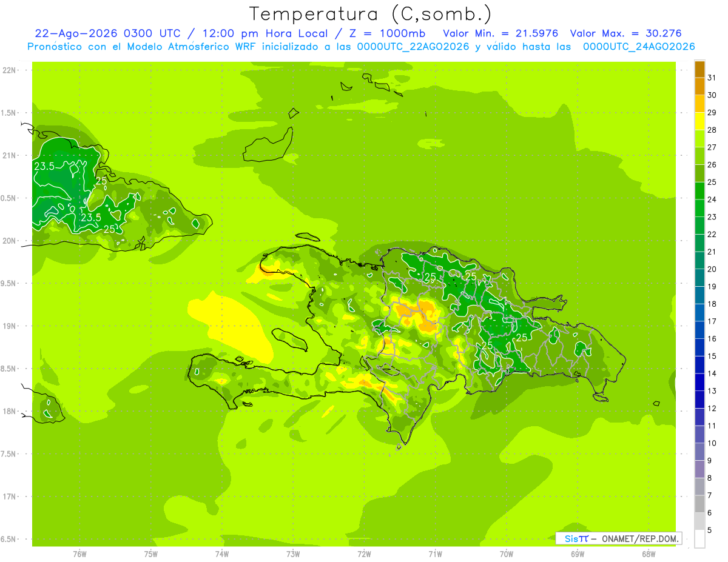Click the title 'Temperatura (C,somb.)'

370,14
